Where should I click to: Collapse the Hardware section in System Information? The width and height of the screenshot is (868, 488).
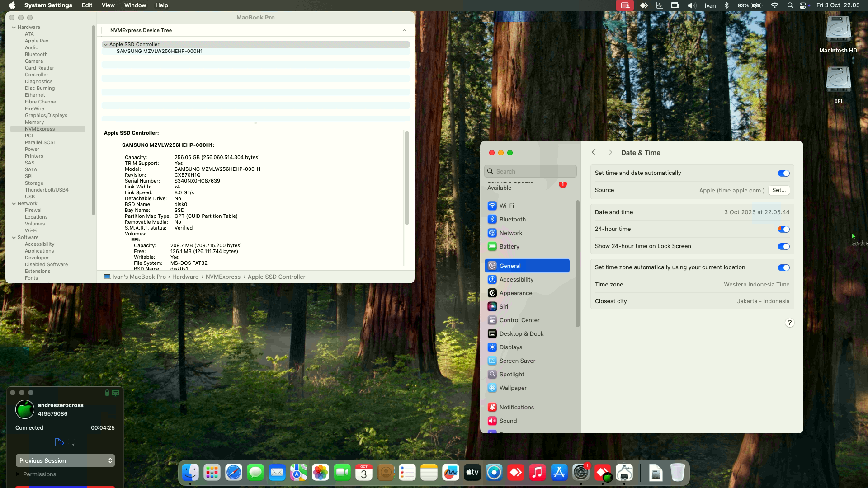click(x=14, y=28)
